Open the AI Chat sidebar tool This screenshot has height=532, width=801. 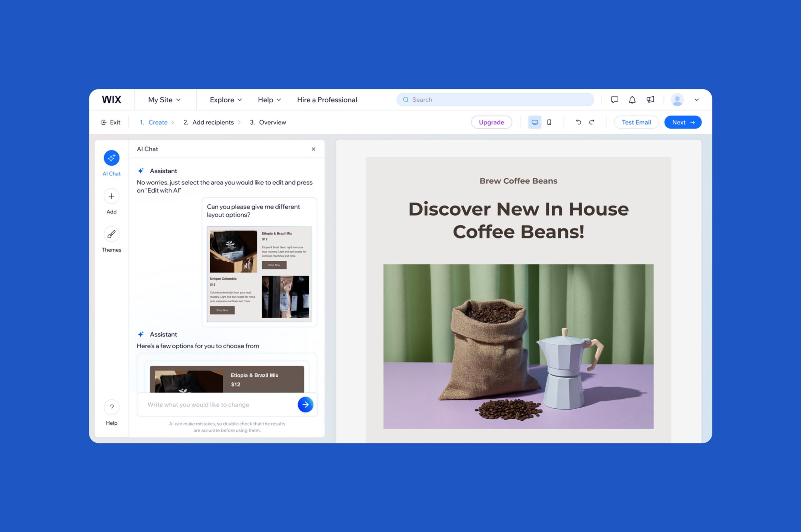[x=111, y=158]
